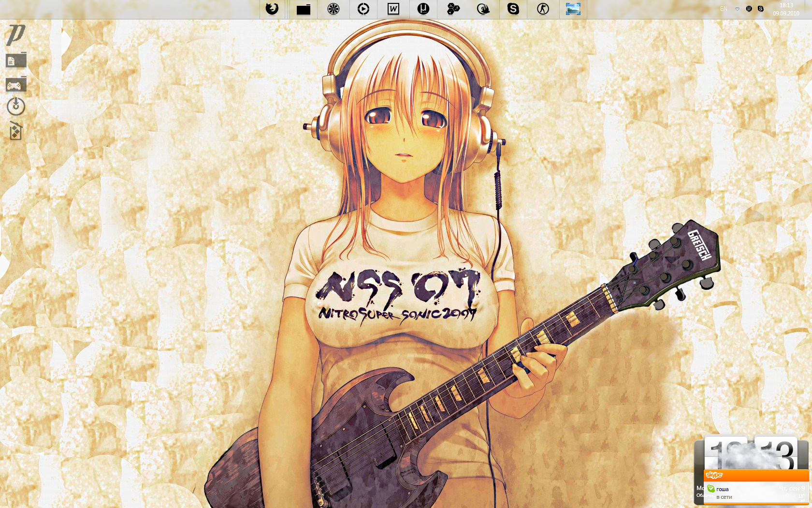Click the 'в сети' status text in the Skype popup
Image resolution: width=812 pixels, height=508 pixels.
724,497
